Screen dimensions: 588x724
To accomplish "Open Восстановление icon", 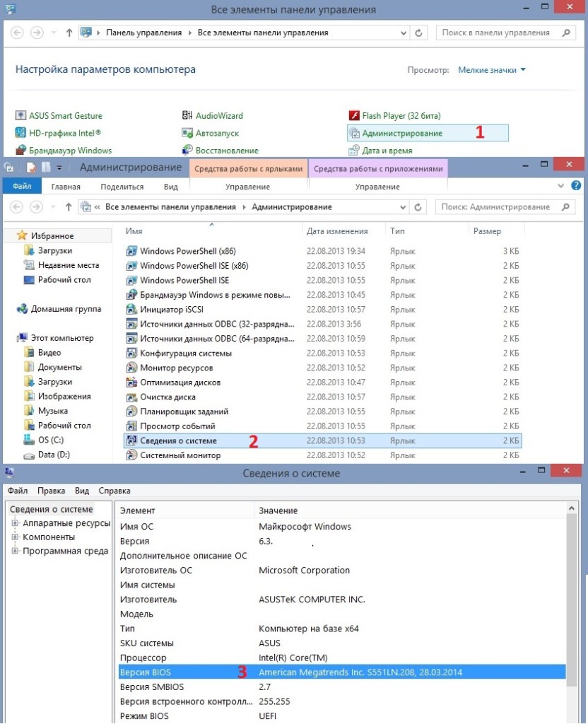I will click(220, 151).
